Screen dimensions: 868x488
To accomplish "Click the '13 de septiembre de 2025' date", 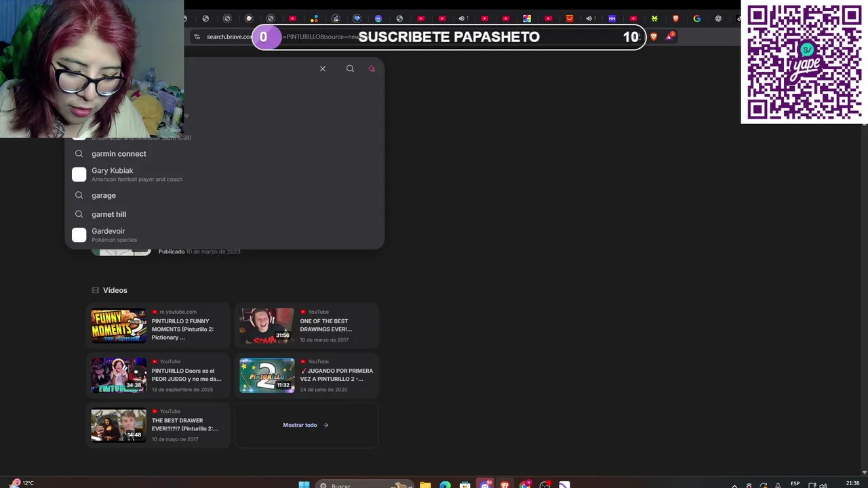I will point(182,390).
